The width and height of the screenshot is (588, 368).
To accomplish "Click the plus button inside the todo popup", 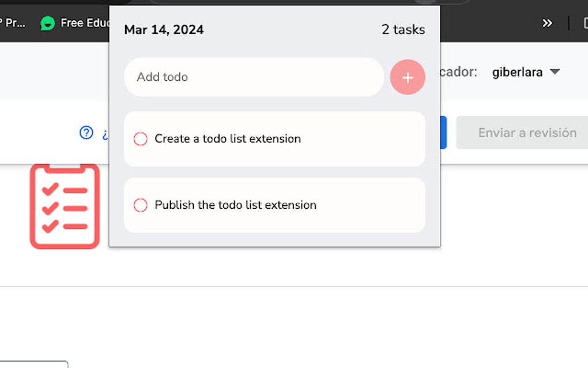I will click(408, 77).
